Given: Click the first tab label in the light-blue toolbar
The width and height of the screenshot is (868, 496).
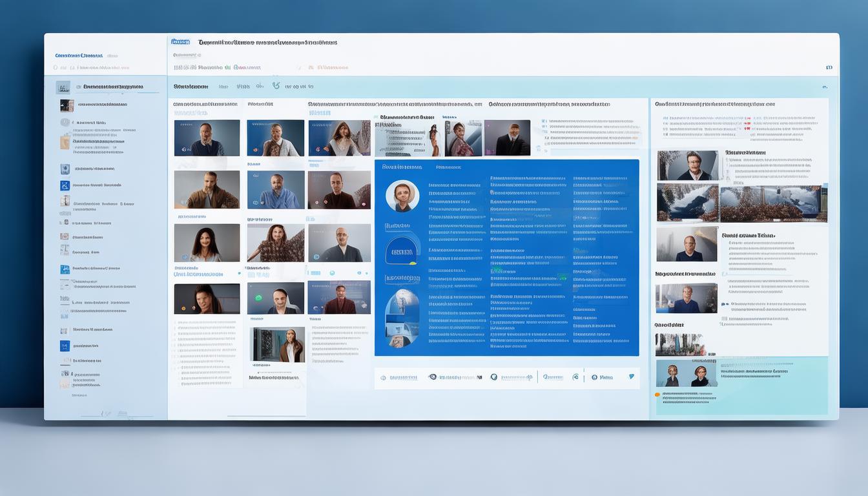Looking at the screenshot, I should tap(191, 87).
